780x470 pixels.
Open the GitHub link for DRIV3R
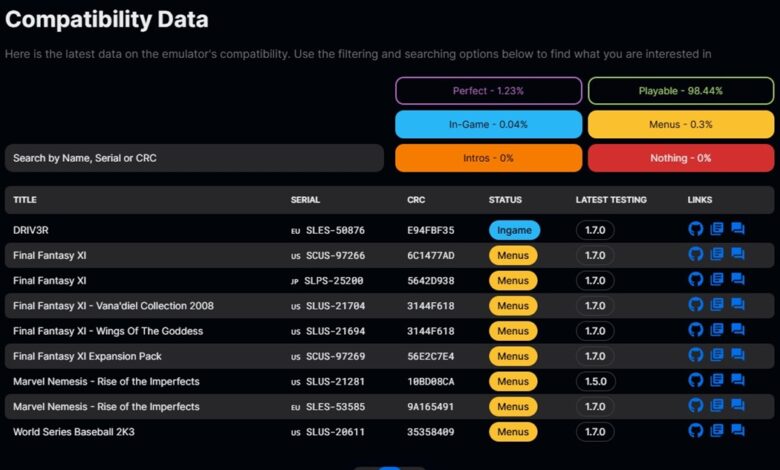[x=696, y=229]
